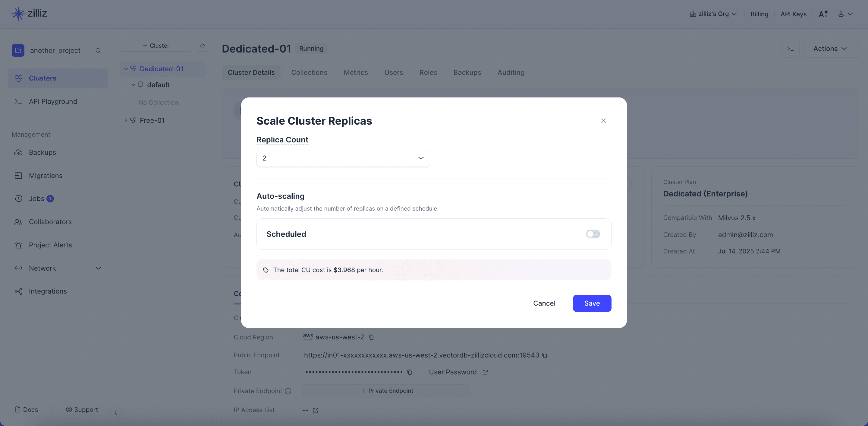Copy the public endpoint URL icon

coord(545,355)
